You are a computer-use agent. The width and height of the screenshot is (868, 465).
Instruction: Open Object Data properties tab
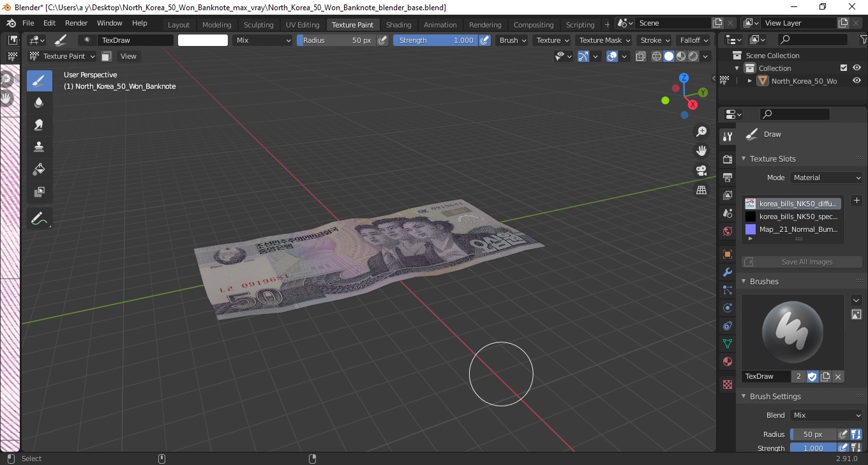coord(727,344)
